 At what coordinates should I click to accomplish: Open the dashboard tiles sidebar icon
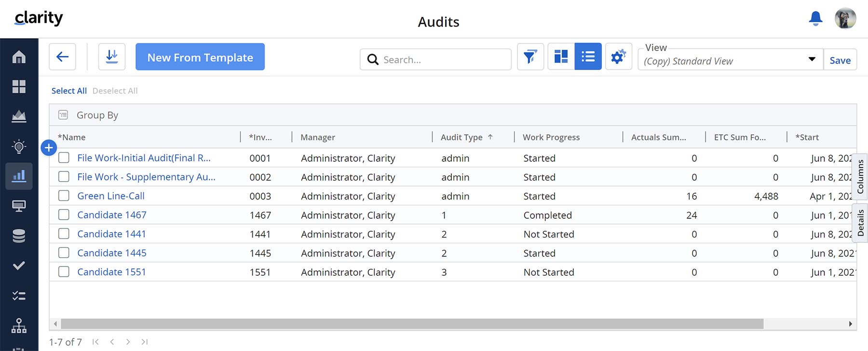click(x=19, y=86)
